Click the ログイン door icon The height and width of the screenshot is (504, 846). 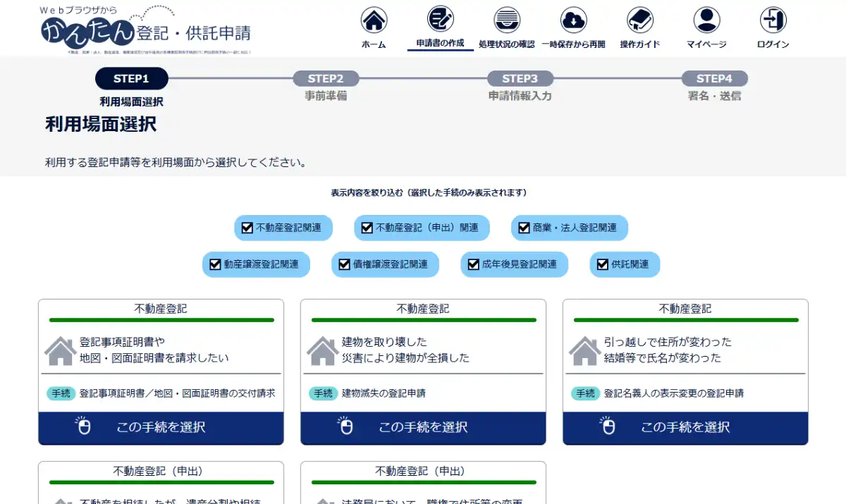[773, 20]
